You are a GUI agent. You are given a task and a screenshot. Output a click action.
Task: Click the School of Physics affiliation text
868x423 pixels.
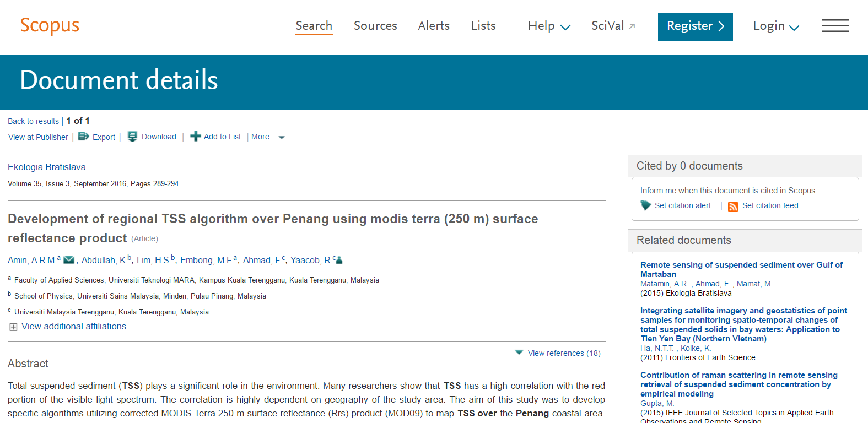[x=140, y=296]
